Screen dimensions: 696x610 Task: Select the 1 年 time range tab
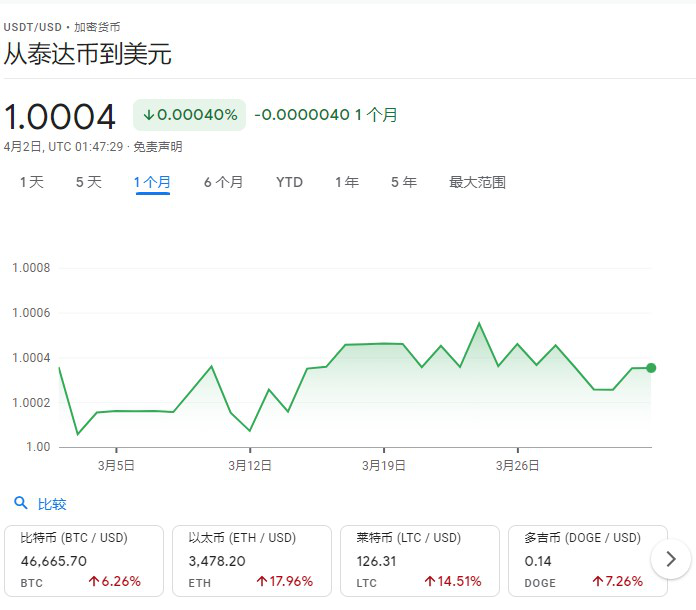tap(347, 182)
